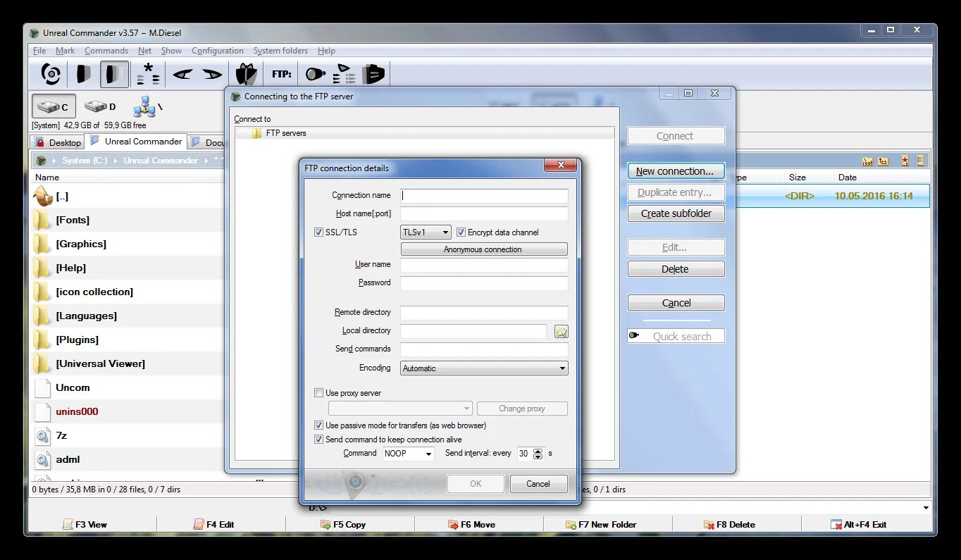961x560 pixels.
Task: Enable the Use proxy server checkbox
Action: pyautogui.click(x=318, y=393)
